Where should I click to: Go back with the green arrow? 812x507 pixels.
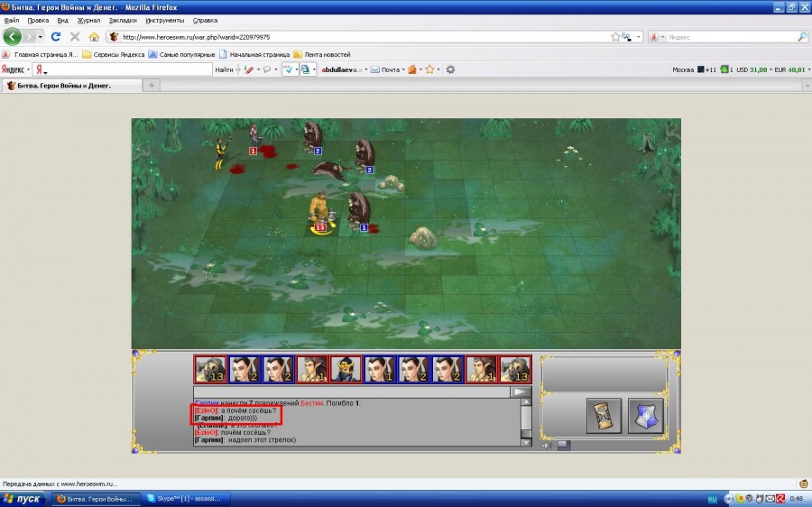click(x=12, y=37)
